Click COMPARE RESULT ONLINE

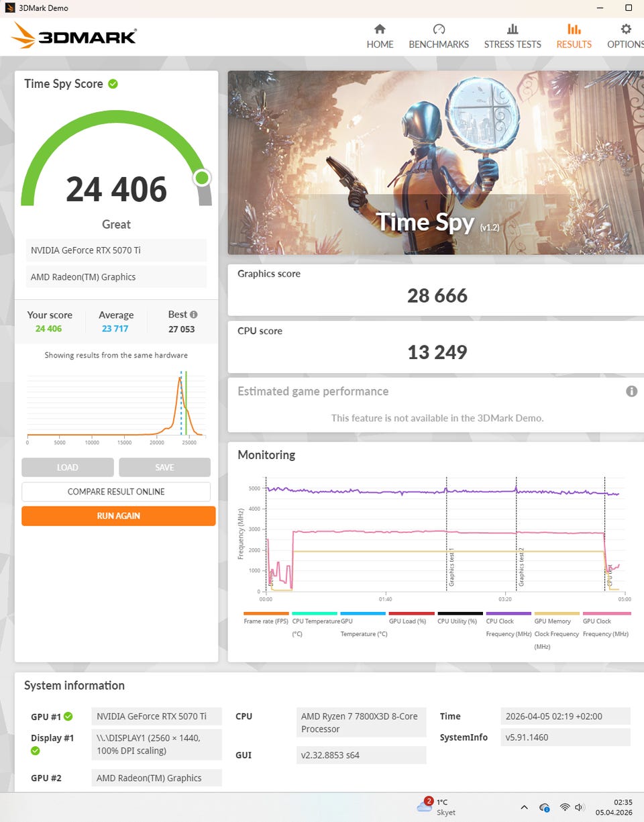[116, 492]
